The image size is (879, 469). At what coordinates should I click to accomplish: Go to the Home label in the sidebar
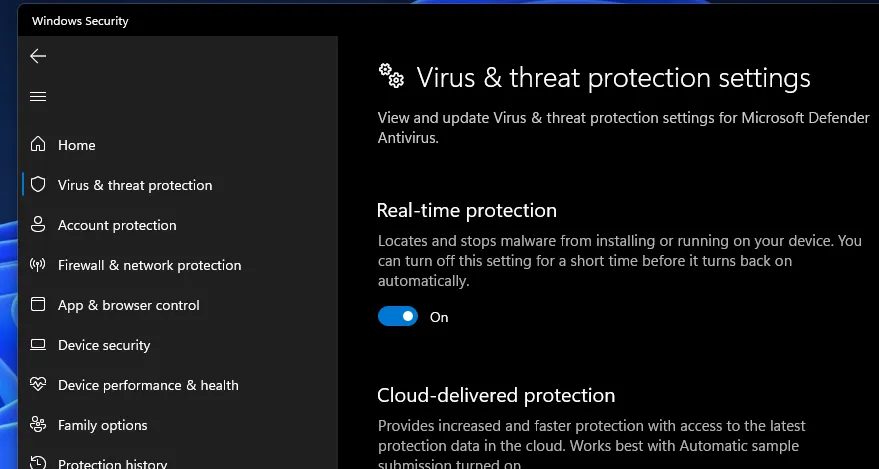(x=77, y=145)
